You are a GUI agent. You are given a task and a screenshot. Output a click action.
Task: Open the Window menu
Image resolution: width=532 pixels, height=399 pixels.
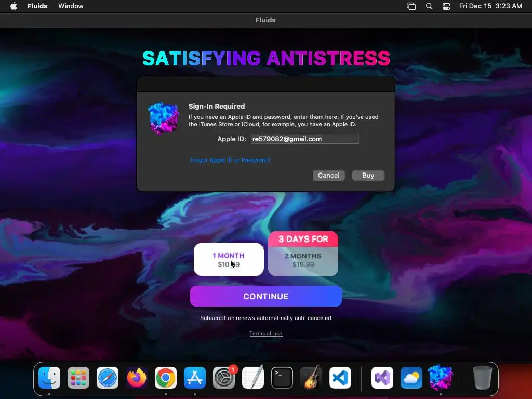pos(71,6)
